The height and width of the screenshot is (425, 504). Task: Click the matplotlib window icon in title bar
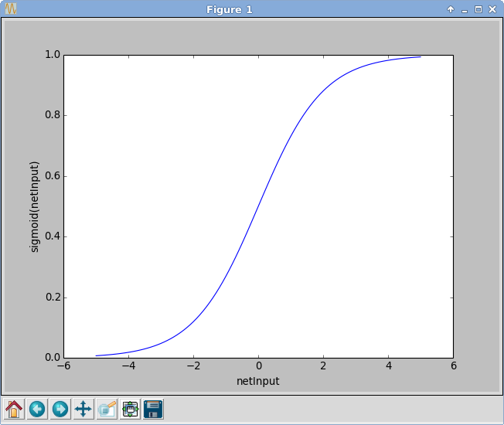(x=11, y=8)
